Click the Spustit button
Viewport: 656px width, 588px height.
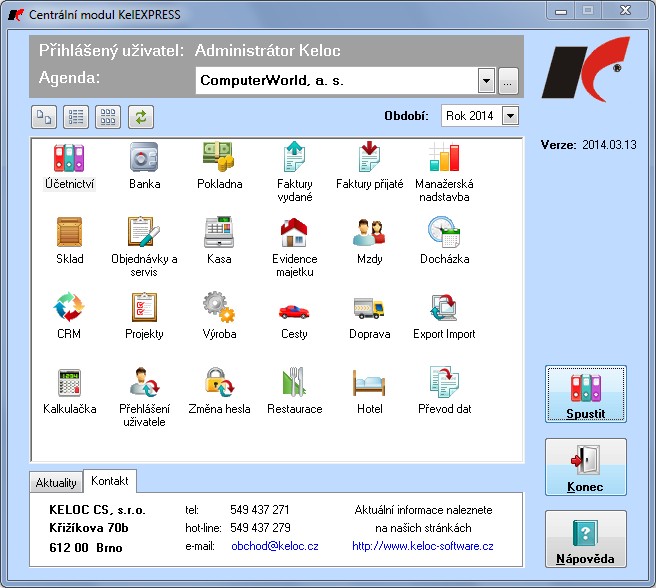point(585,394)
